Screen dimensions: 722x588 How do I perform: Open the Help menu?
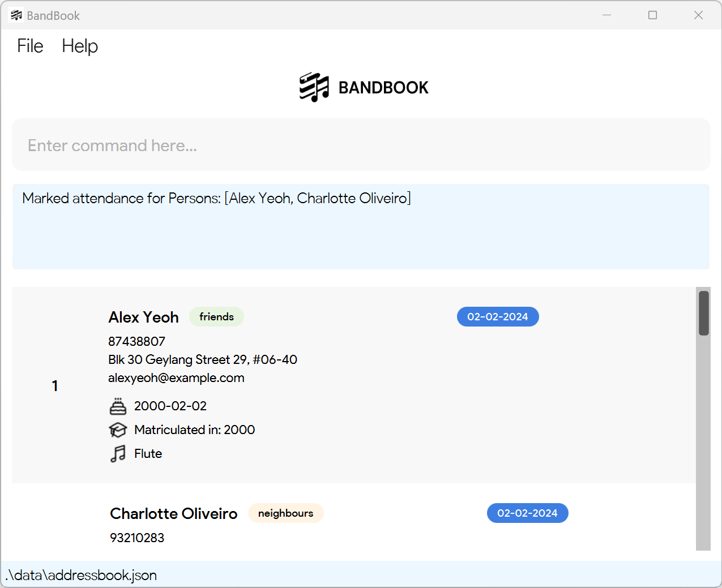pos(80,46)
